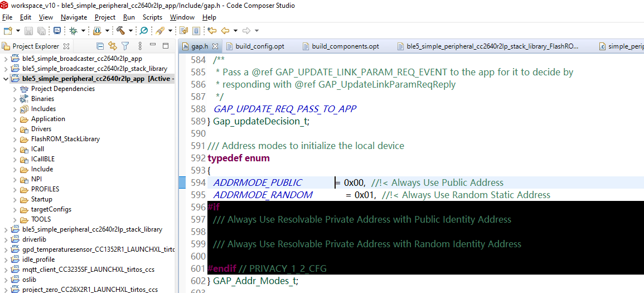This screenshot has height=293, width=644.
Task: Go to last edit location icon
Action: pyautogui.click(x=212, y=31)
